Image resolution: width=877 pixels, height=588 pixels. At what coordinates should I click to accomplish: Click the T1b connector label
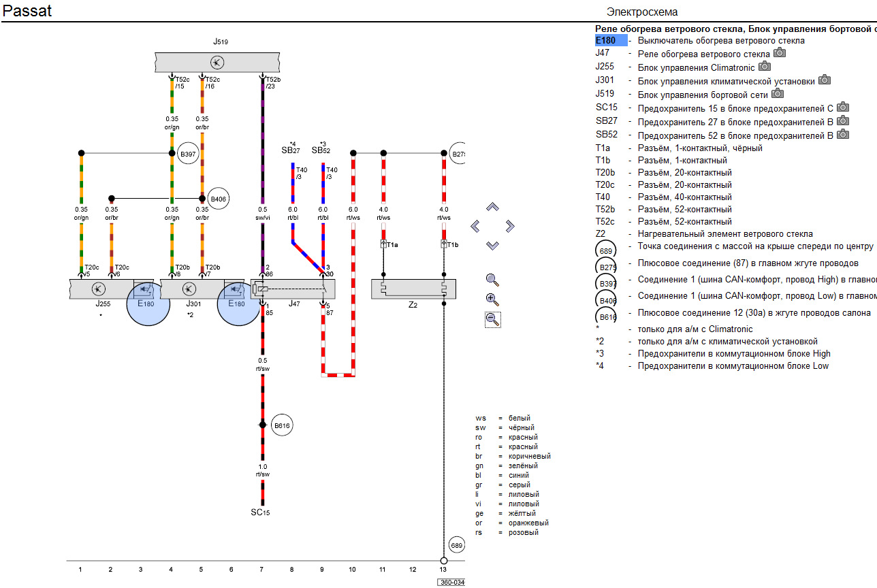click(x=453, y=244)
